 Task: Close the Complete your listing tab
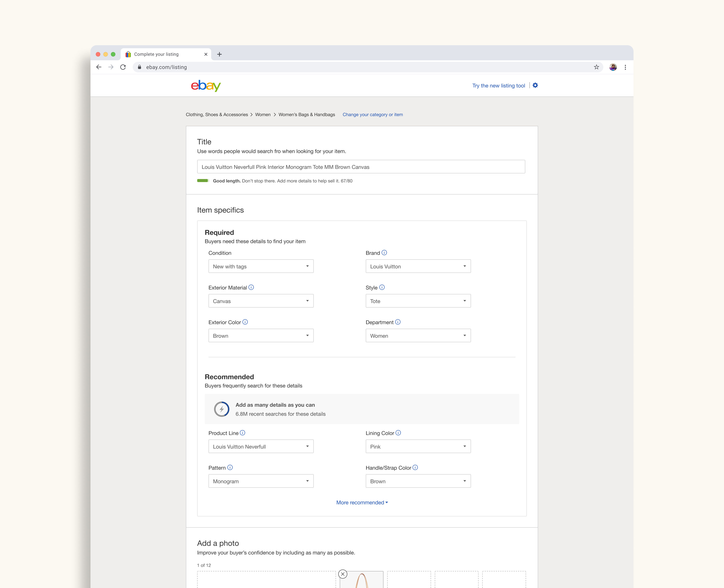(x=206, y=54)
